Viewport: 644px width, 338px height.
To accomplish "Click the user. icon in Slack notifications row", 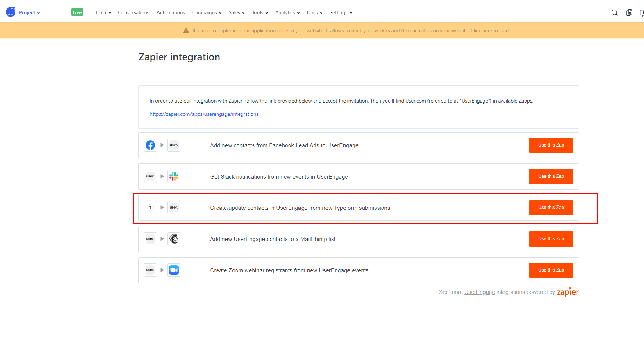I will pyautogui.click(x=150, y=176).
